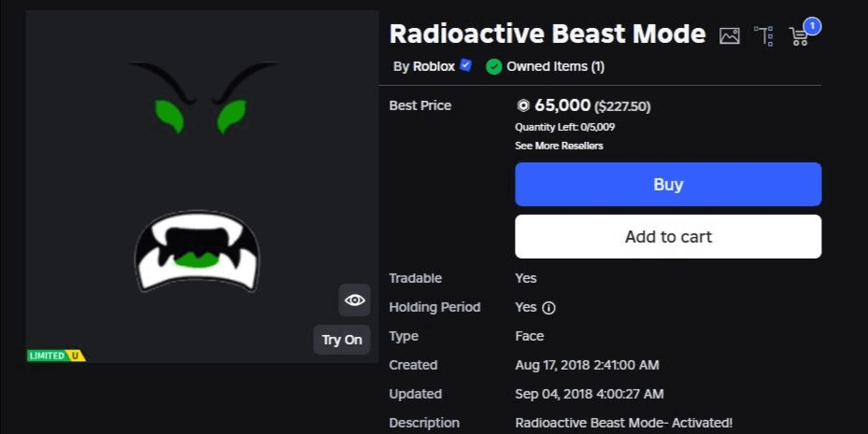This screenshot has width=868, height=434.
Task: Click the Limited U badge
Action: pyautogui.click(x=56, y=356)
